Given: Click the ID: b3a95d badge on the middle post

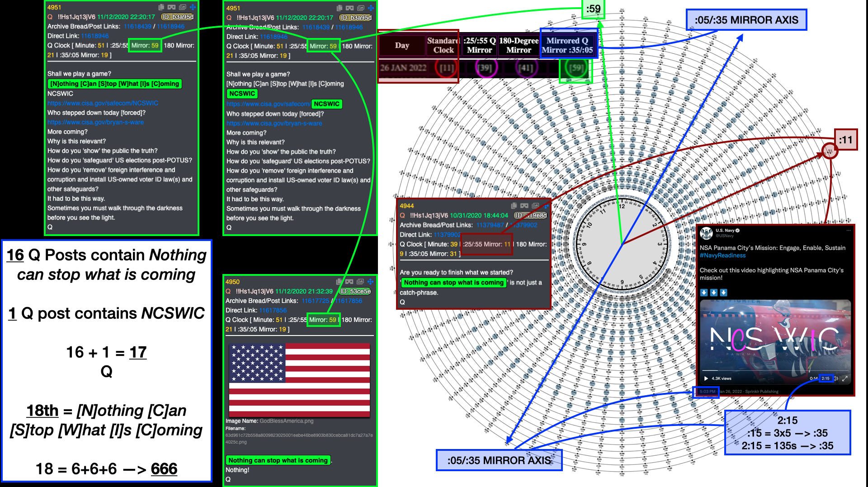Looking at the screenshot, I should tap(356, 18).
